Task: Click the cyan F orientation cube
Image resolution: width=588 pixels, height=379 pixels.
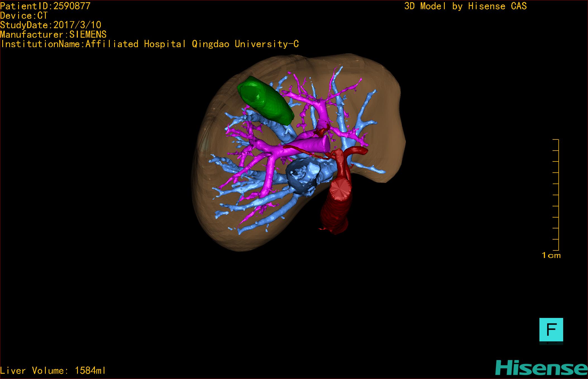Action: tap(551, 330)
